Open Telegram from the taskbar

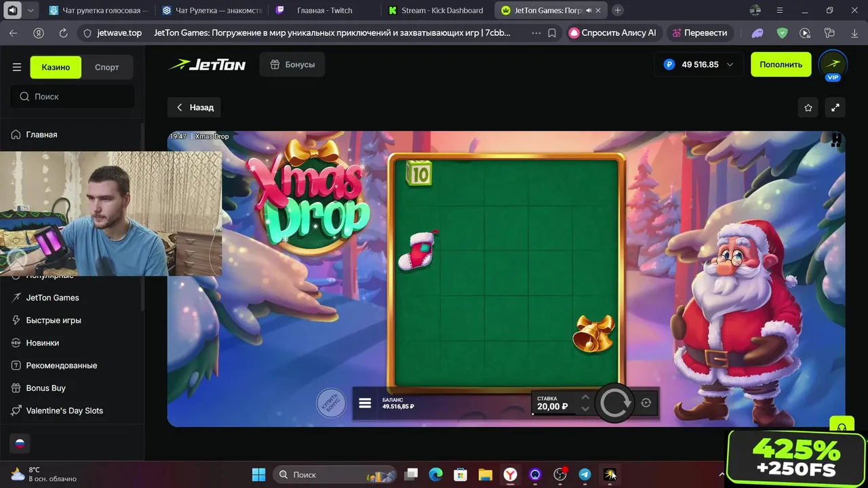point(585,474)
